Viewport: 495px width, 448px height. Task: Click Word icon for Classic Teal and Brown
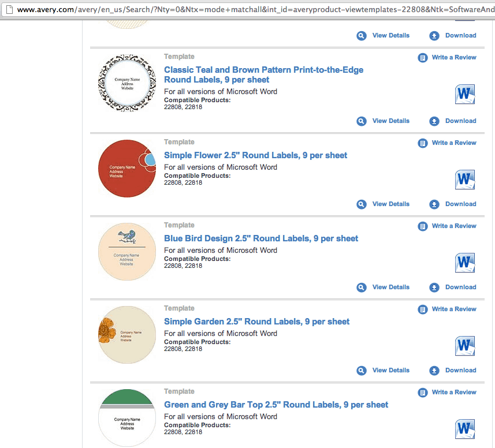465,94
